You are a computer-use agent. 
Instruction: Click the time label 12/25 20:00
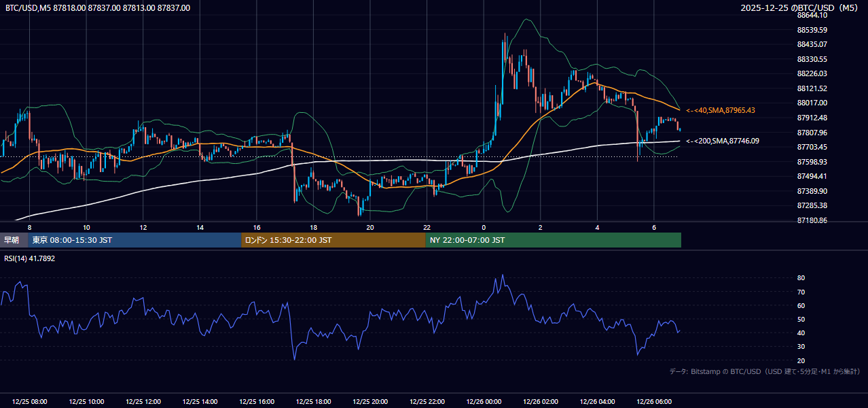pos(370,402)
